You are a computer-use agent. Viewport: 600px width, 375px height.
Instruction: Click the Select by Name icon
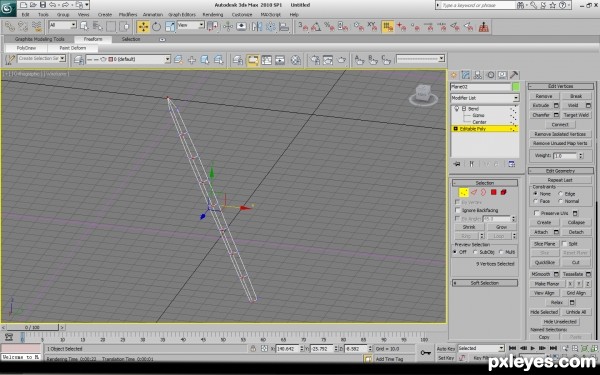(98, 27)
